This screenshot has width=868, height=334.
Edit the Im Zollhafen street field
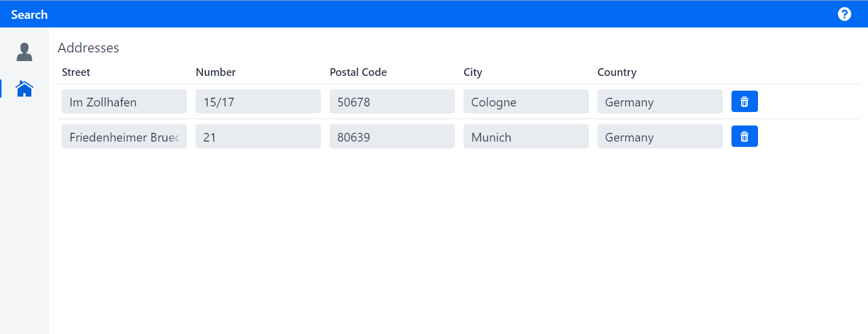coord(124,101)
